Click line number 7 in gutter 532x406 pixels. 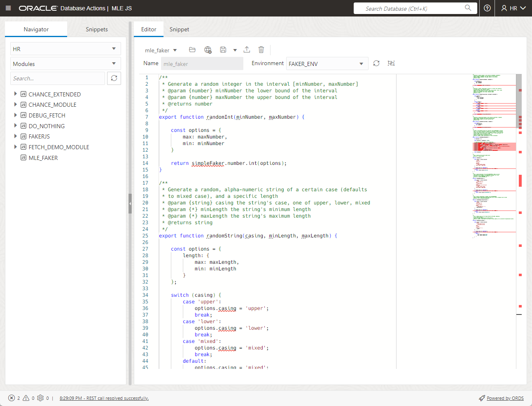pos(147,117)
